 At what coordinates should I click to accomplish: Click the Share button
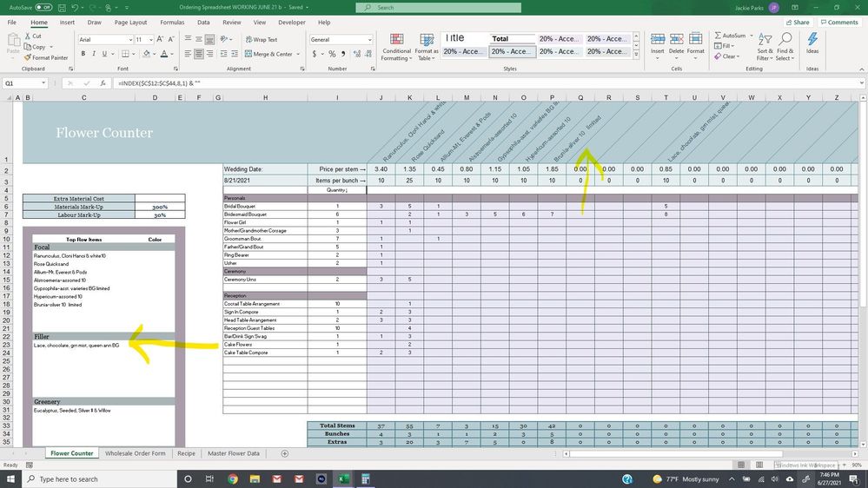tap(798, 22)
